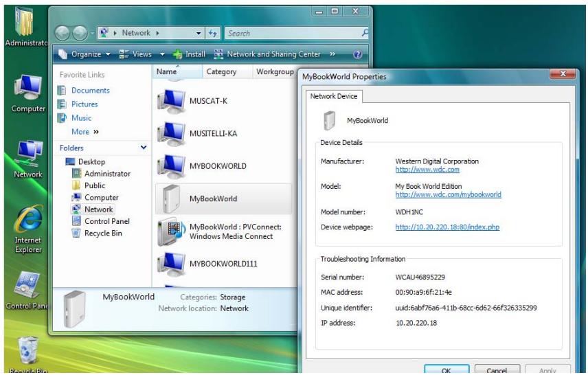This screenshot has width=588, height=375.
Task: Select the MYBOOKWORLD111 computer icon
Action: click(171, 264)
